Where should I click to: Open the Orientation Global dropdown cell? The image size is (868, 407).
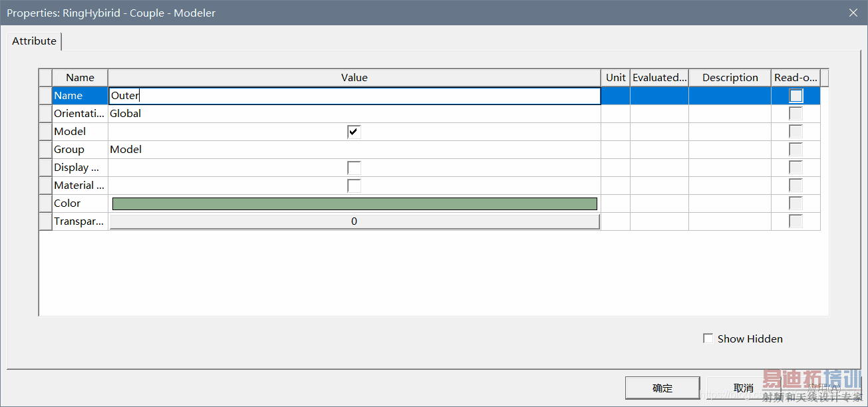[354, 114]
